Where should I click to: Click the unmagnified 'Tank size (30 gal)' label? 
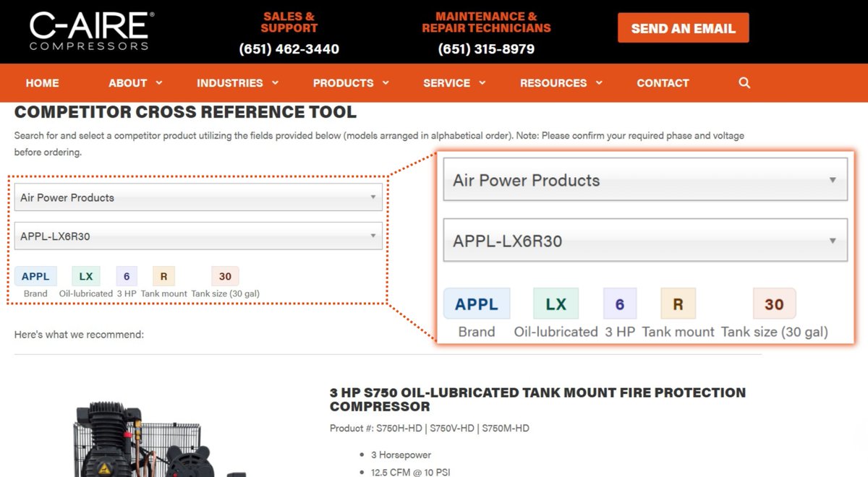(x=225, y=293)
